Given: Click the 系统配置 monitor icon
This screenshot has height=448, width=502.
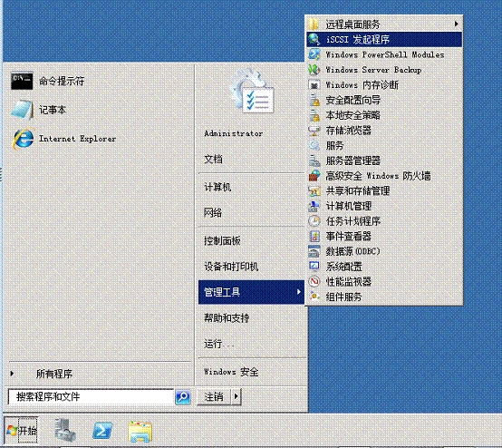Looking at the screenshot, I should 314,267.
